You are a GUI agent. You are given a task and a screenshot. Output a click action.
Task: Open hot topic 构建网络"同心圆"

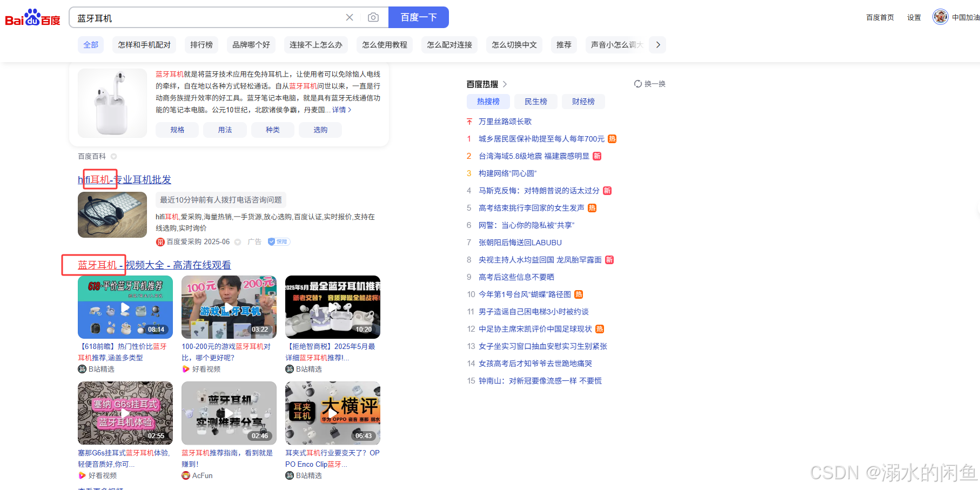(508, 173)
